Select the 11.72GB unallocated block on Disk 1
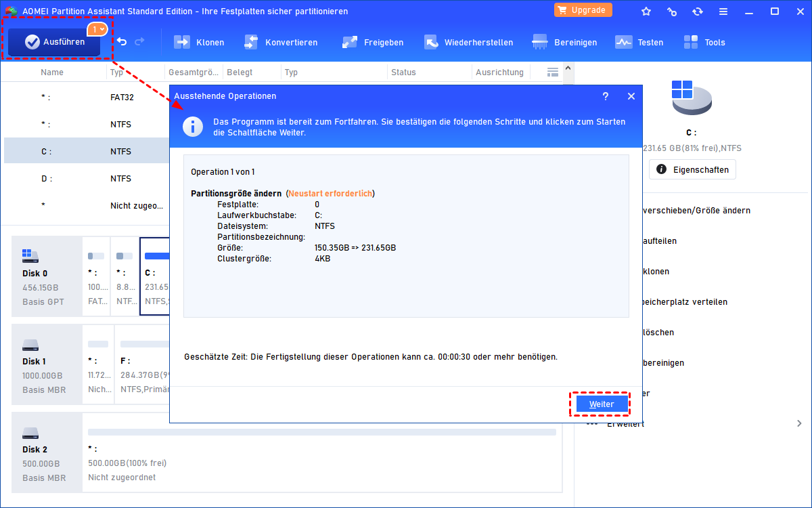 (x=98, y=364)
